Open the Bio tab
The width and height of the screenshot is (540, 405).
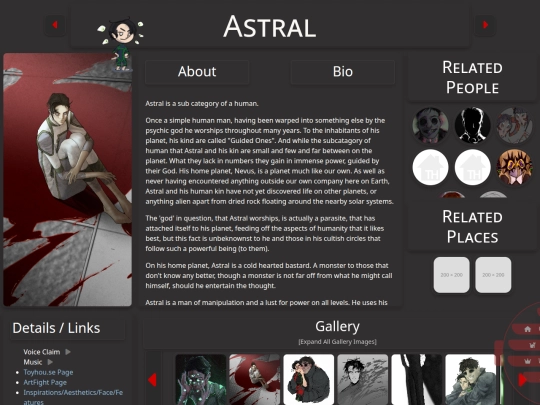tap(343, 72)
